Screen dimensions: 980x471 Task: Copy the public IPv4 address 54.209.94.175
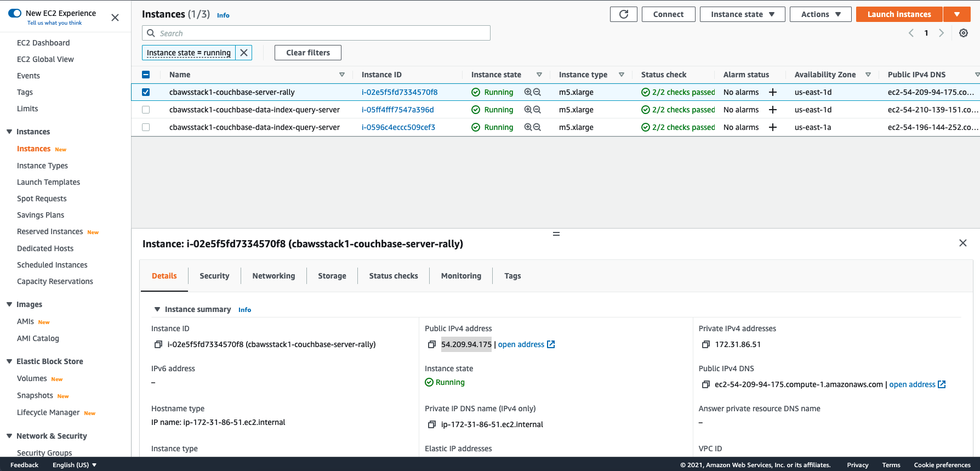(x=432, y=344)
